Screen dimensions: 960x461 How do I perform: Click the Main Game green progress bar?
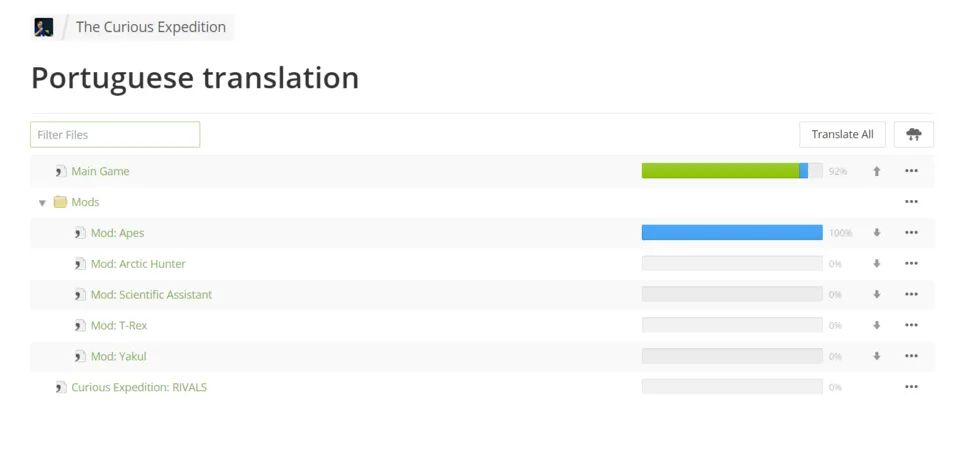(x=732, y=171)
